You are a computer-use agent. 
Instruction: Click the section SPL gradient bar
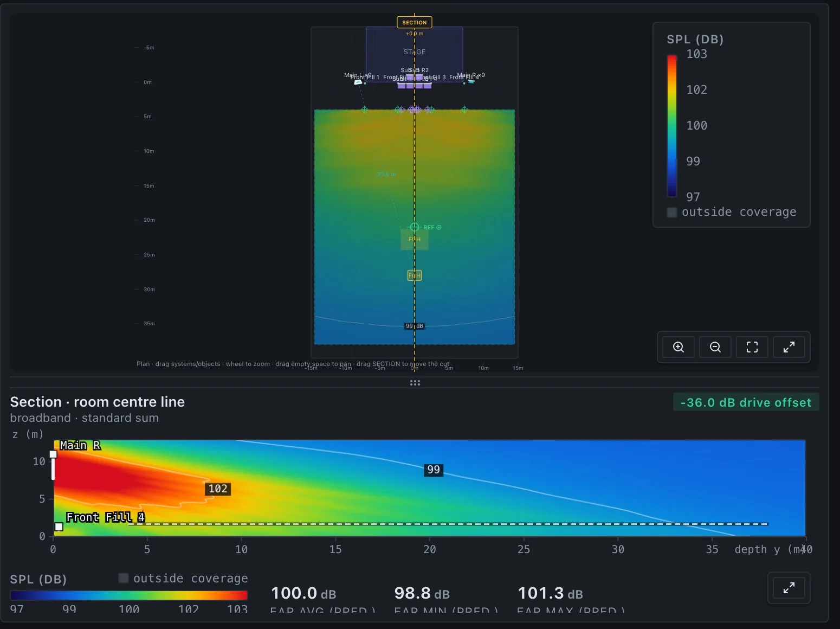tap(129, 595)
